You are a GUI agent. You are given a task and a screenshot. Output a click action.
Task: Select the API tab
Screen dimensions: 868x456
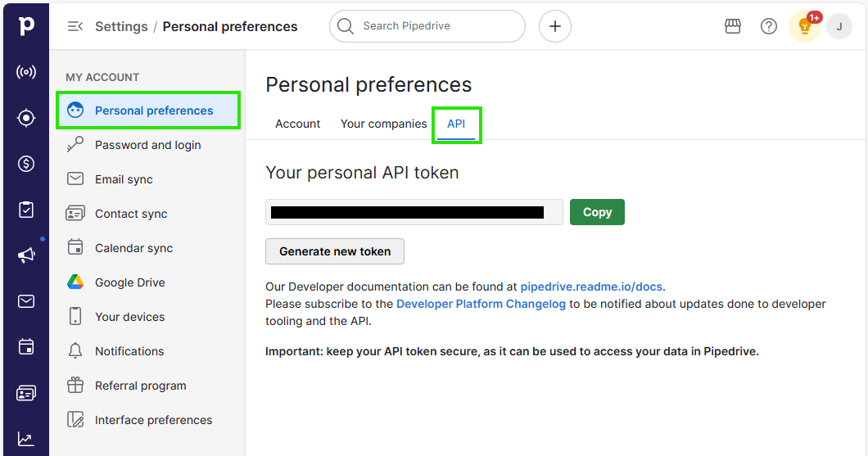(x=456, y=124)
